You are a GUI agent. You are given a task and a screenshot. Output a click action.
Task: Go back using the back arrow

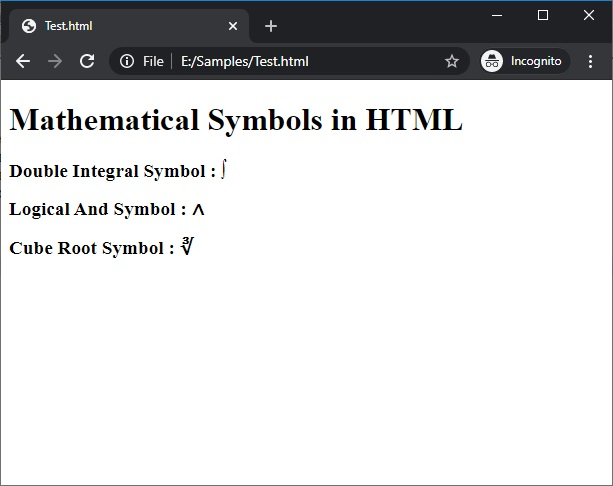23,61
